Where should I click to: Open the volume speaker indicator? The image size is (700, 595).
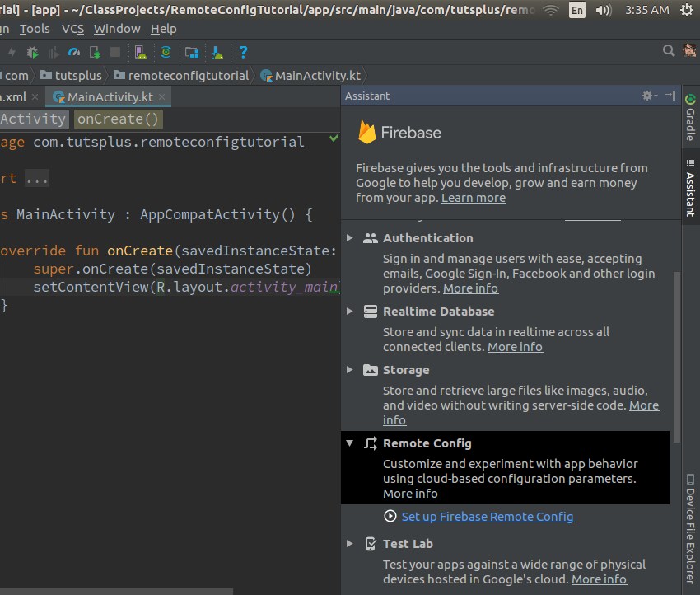tap(603, 10)
